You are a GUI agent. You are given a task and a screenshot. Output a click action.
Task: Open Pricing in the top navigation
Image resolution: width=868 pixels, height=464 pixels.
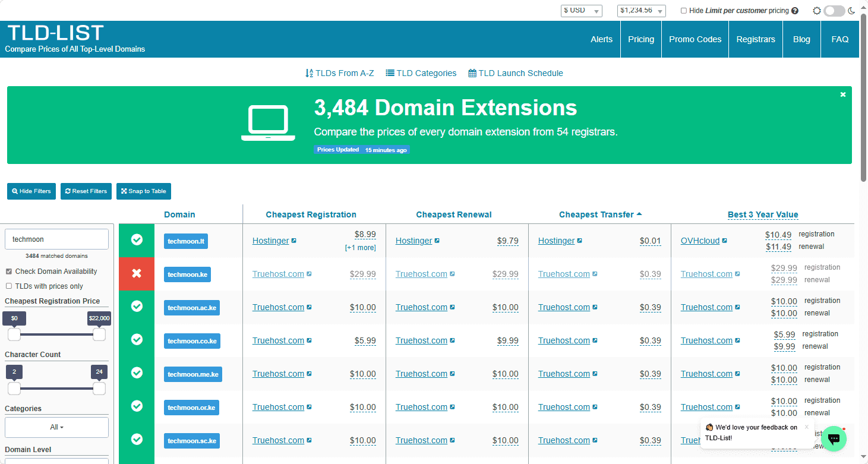pos(641,39)
